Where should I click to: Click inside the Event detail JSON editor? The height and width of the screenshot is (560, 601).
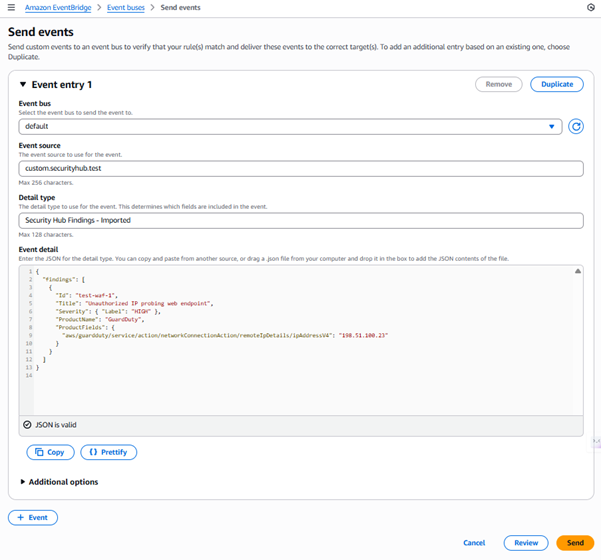point(301,340)
